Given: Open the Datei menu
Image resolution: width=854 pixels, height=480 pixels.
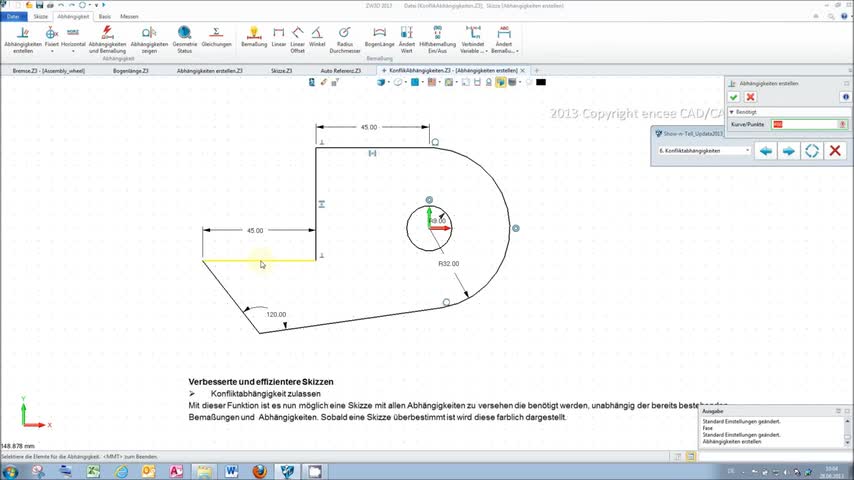Looking at the screenshot, I should 14,16.
